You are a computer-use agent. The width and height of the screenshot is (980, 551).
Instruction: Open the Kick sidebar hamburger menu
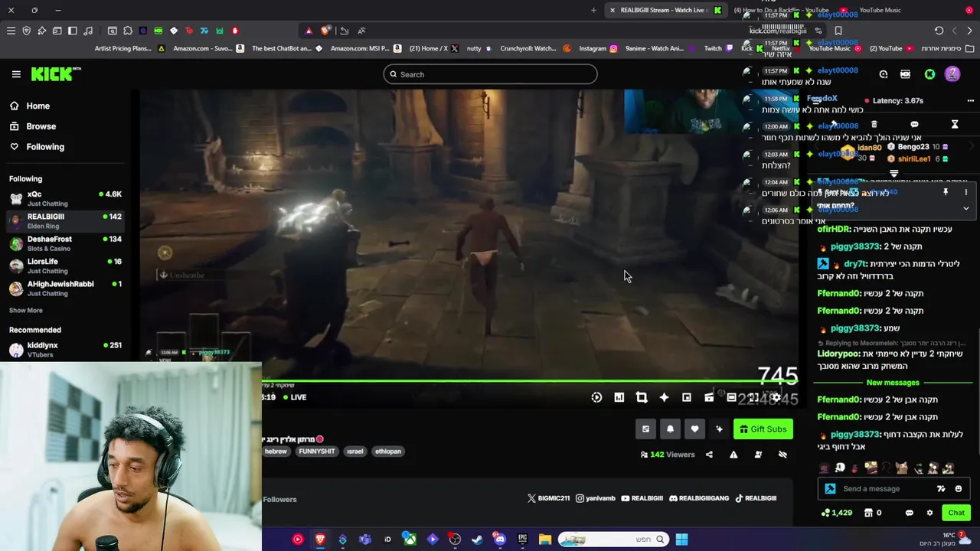16,74
